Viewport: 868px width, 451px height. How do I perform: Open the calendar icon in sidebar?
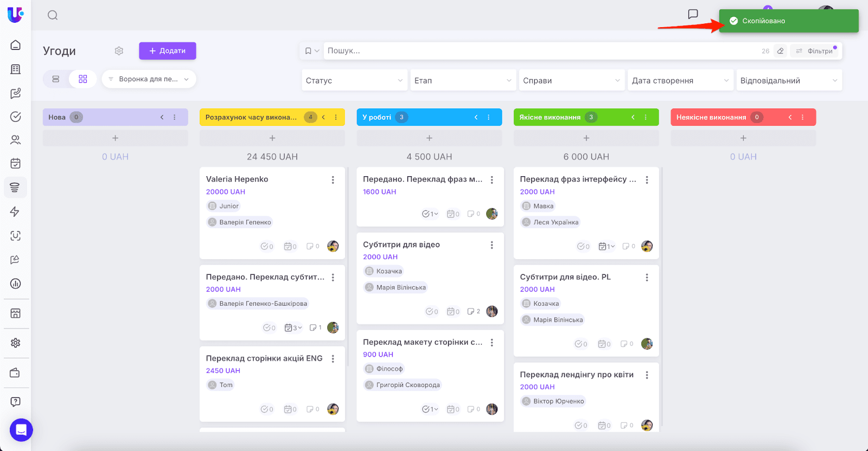(x=16, y=163)
